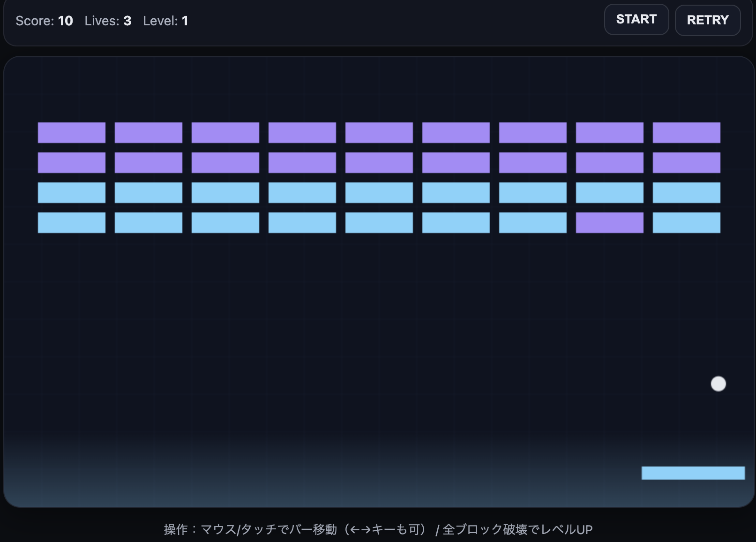The height and width of the screenshot is (542, 756).
Task: Click the blue brick directly above the purple bottom-row brick
Action: click(609, 193)
